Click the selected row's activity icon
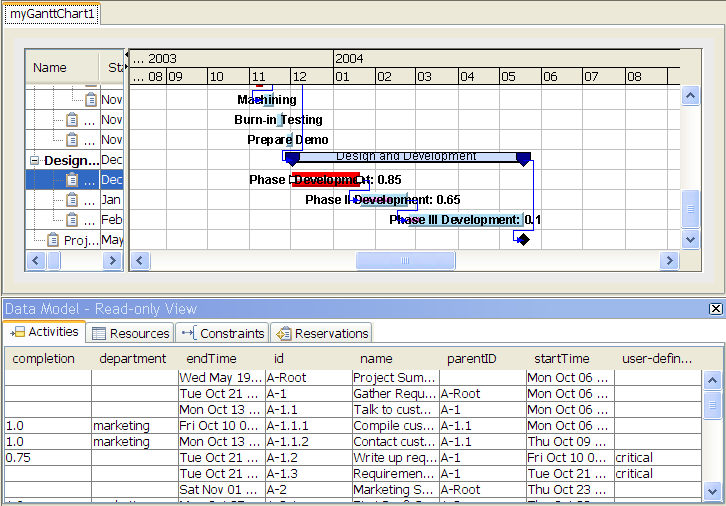Screen dimensions: 726x506 coord(72,180)
